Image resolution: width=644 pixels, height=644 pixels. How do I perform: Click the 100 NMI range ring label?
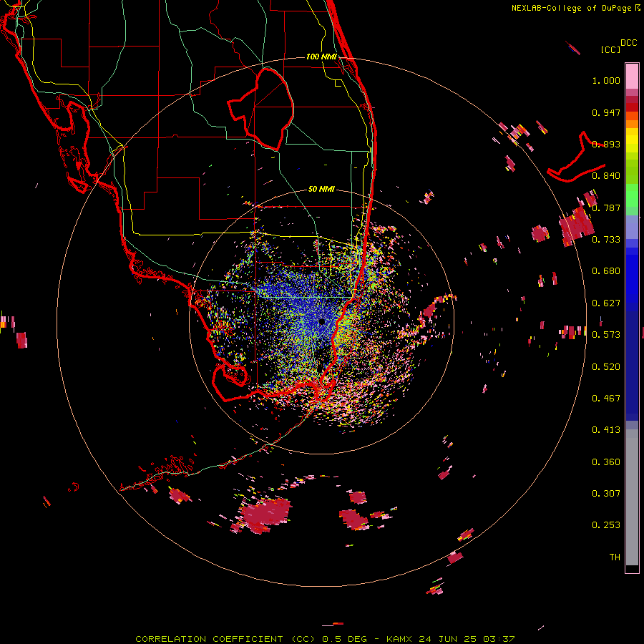tap(321, 57)
